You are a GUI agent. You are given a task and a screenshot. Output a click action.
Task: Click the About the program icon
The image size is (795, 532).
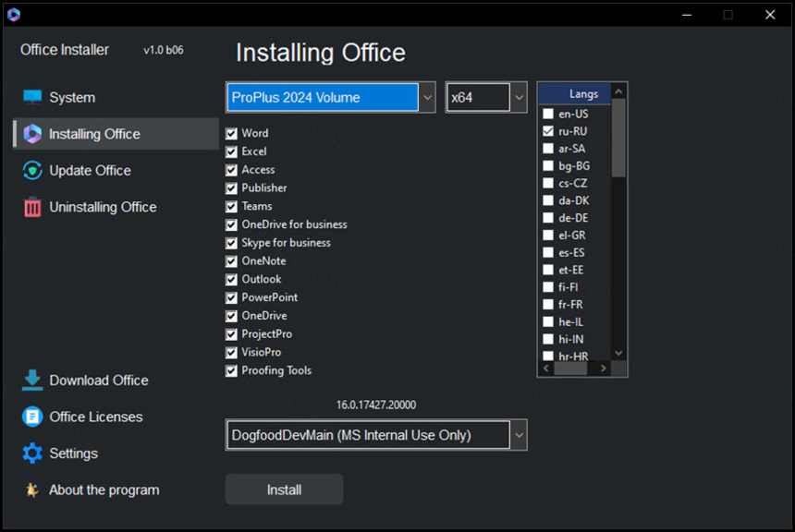(x=32, y=490)
